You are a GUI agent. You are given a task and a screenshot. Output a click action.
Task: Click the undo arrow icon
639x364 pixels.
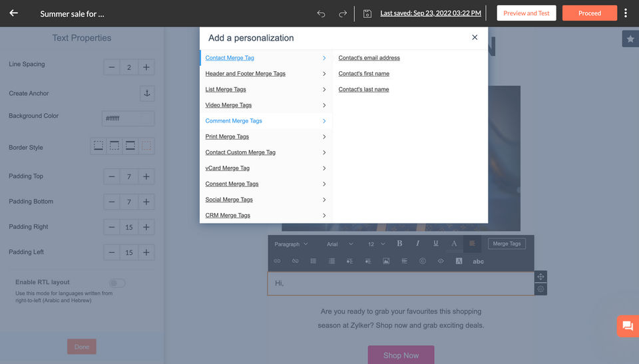pos(321,13)
